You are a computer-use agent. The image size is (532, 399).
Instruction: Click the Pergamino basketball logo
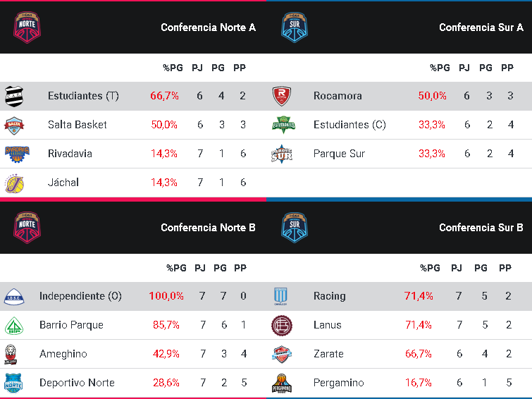(282, 383)
